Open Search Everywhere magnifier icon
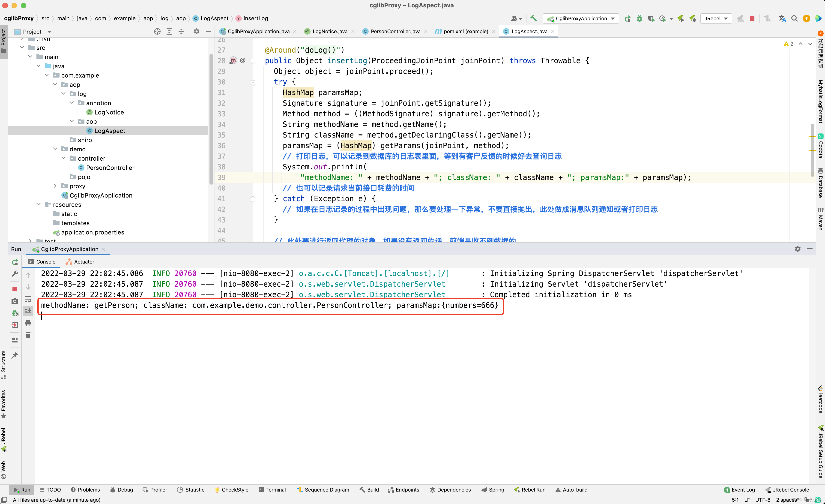Viewport: 825px width, 504px height. point(794,18)
